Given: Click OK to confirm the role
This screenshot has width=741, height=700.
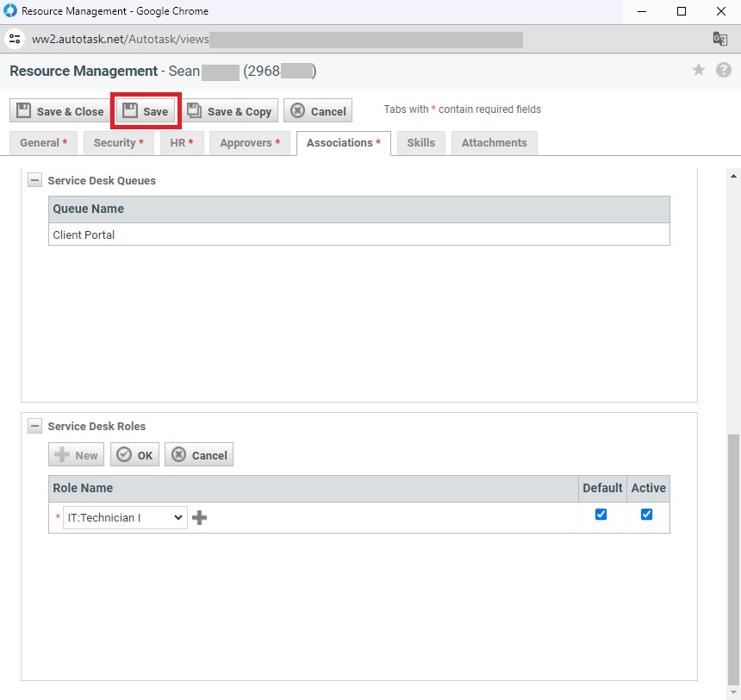Looking at the screenshot, I should pos(134,455).
